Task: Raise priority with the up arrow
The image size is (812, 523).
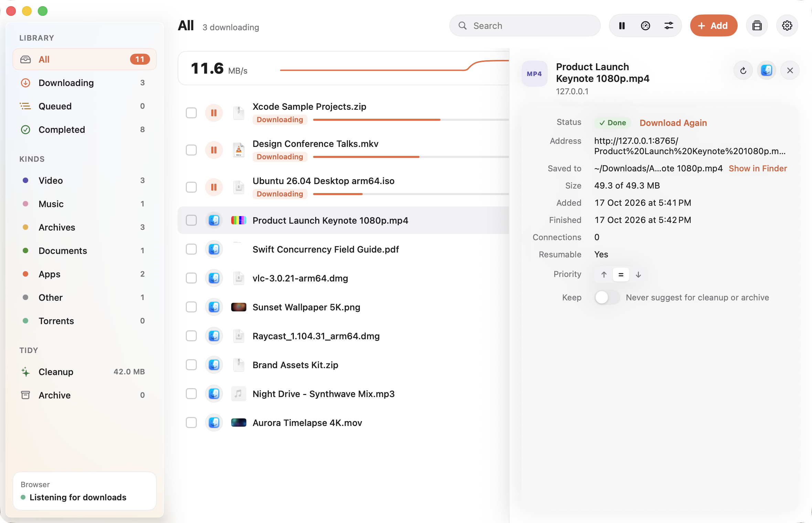Action: pos(604,275)
